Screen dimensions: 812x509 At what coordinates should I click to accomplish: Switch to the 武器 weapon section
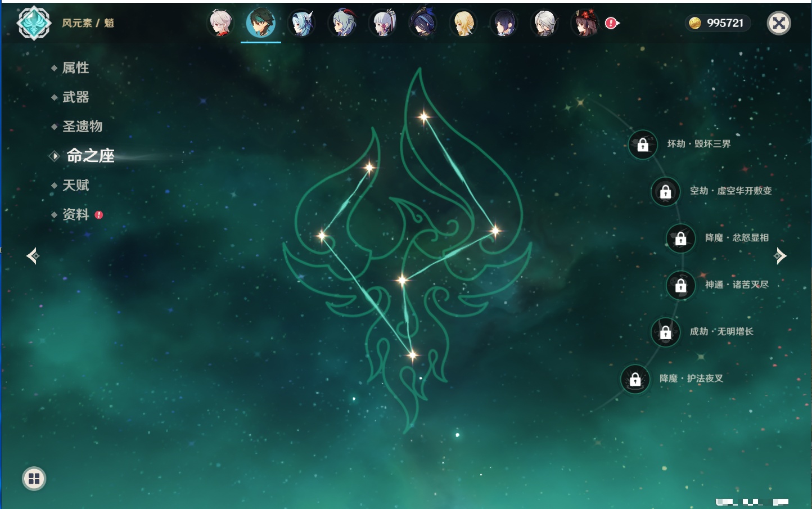(x=75, y=97)
